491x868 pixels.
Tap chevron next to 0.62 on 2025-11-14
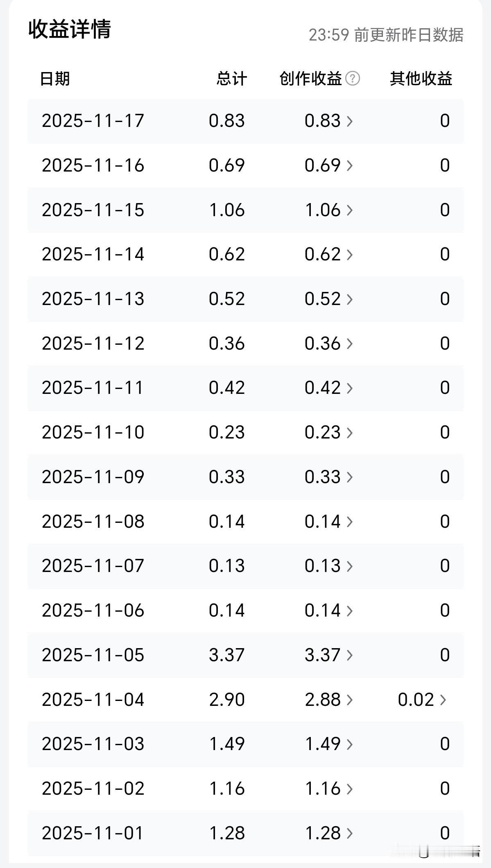click(349, 254)
